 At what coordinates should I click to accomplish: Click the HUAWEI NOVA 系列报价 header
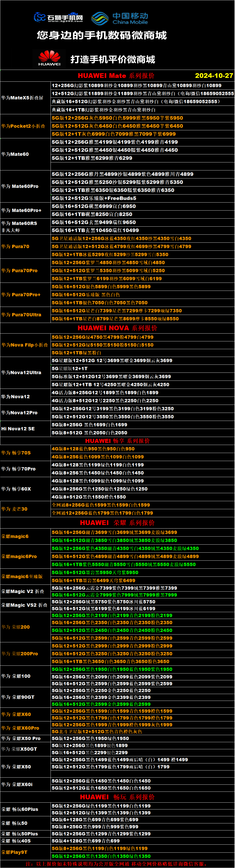[117, 328]
